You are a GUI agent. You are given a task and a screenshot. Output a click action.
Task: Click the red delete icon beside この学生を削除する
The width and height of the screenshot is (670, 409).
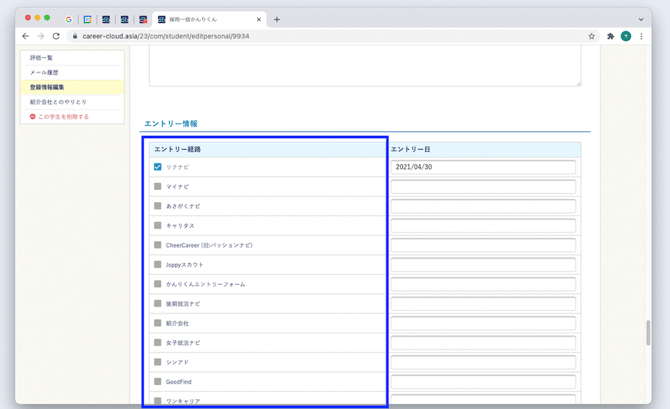(33, 117)
